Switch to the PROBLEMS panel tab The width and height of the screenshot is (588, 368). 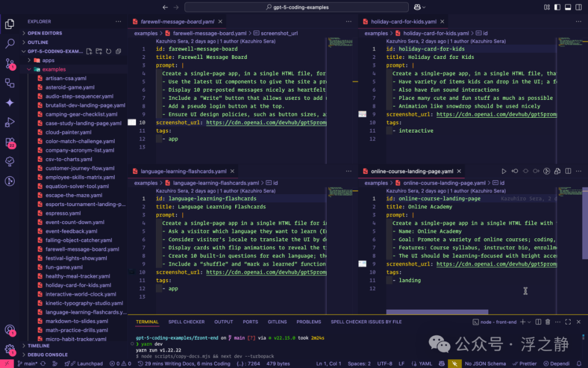(x=309, y=322)
